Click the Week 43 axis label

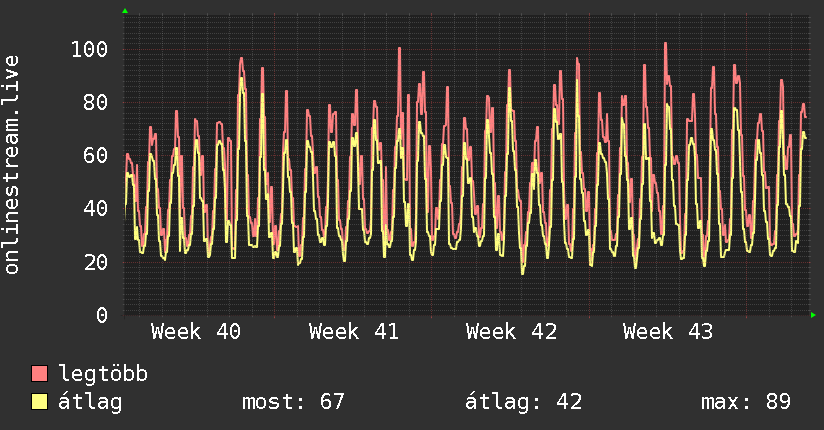668,332
